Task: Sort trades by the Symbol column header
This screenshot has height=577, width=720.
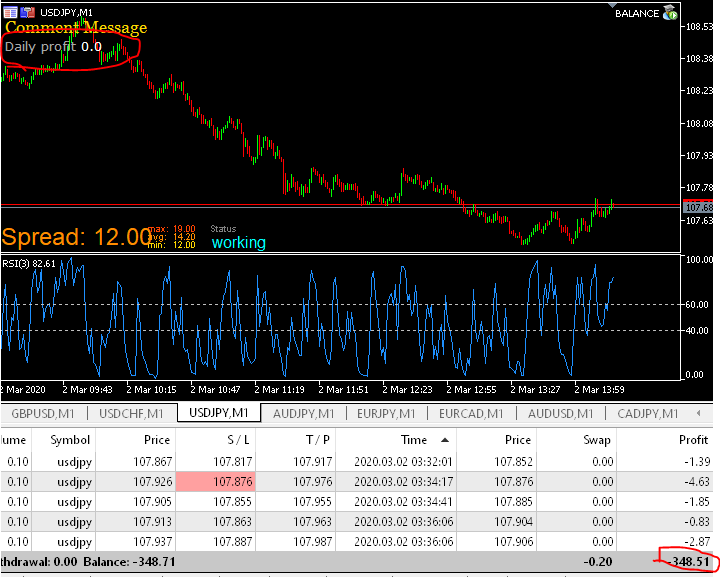Action: coord(63,440)
